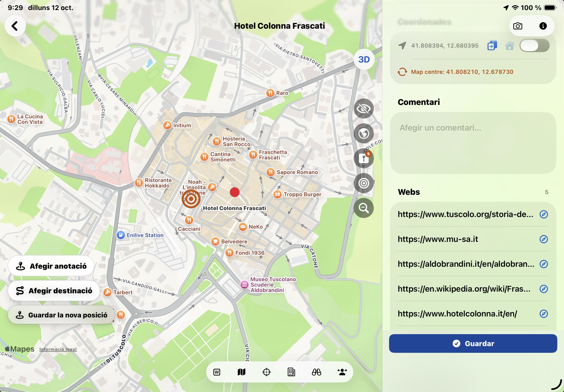Open Wikipedia Frascati link compass icon
The height and width of the screenshot is (392, 564).
click(544, 289)
